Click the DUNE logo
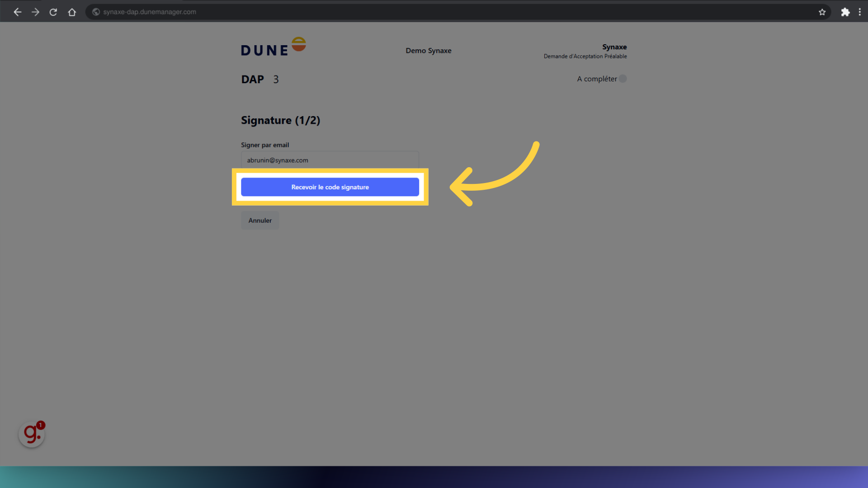 273,46
